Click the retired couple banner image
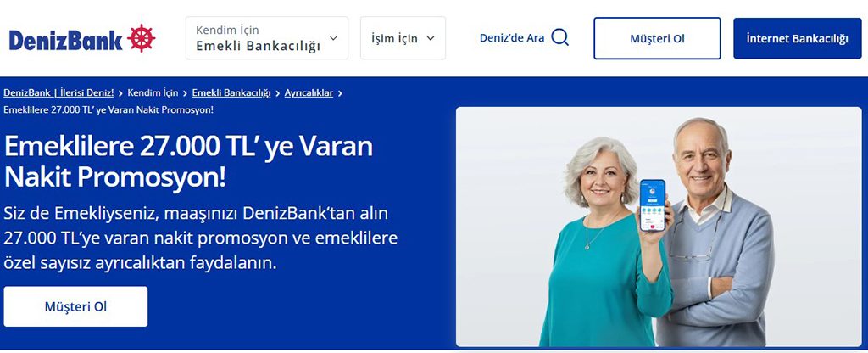This screenshot has width=868, height=353. [x=659, y=227]
